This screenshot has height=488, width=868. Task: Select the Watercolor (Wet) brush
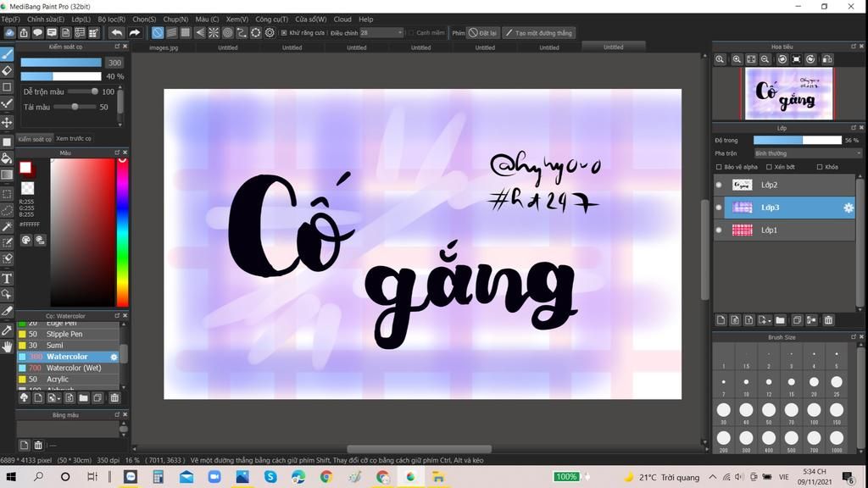(x=68, y=368)
